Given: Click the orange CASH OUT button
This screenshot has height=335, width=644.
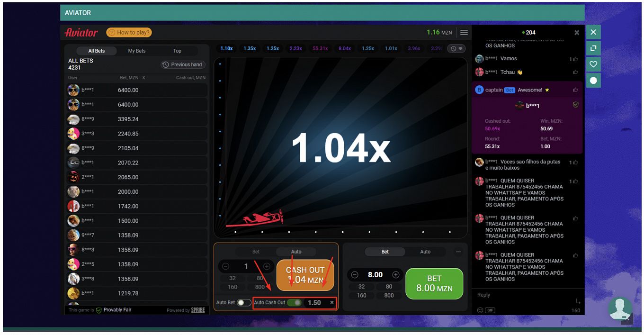Looking at the screenshot, I should pos(305,275).
